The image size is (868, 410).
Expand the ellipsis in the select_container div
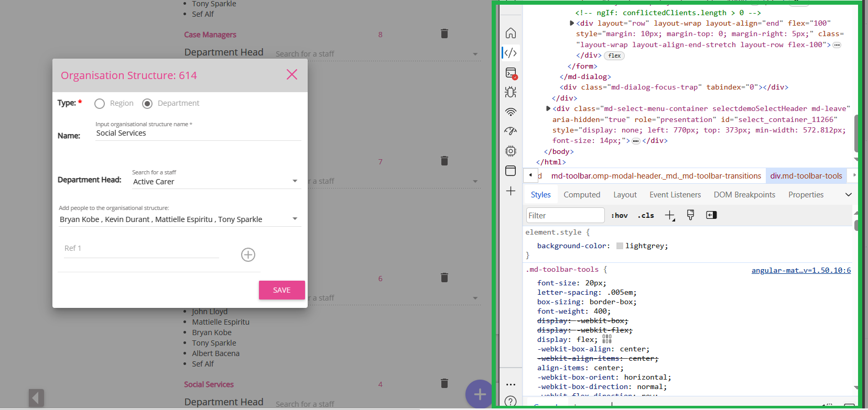click(636, 141)
